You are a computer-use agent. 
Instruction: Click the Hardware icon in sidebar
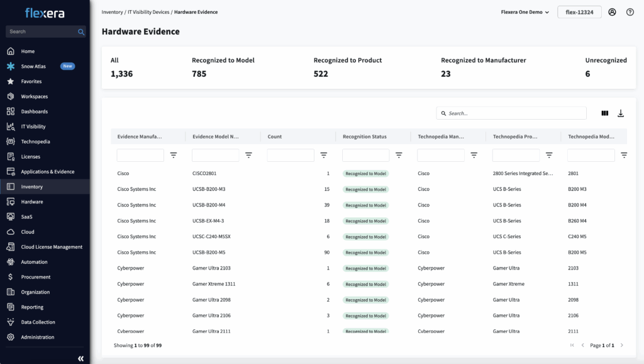pos(11,202)
